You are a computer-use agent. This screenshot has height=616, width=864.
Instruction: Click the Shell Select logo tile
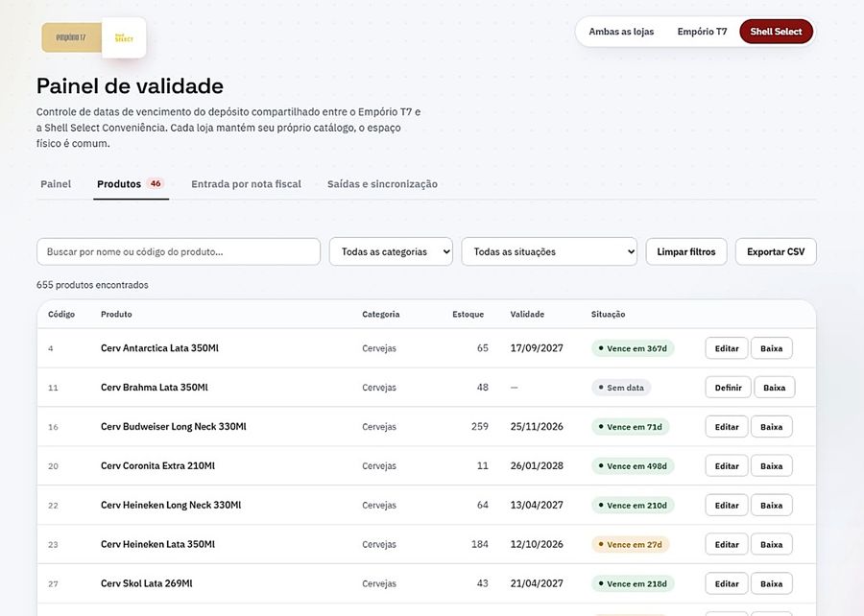[124, 37]
